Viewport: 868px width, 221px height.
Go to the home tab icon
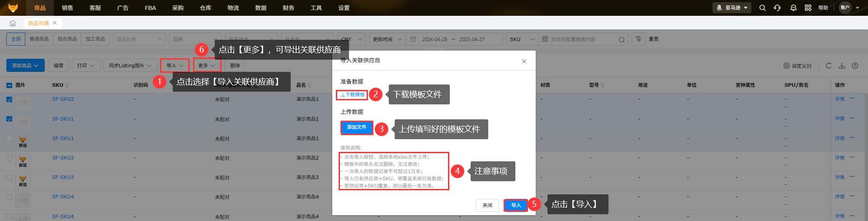point(13,23)
